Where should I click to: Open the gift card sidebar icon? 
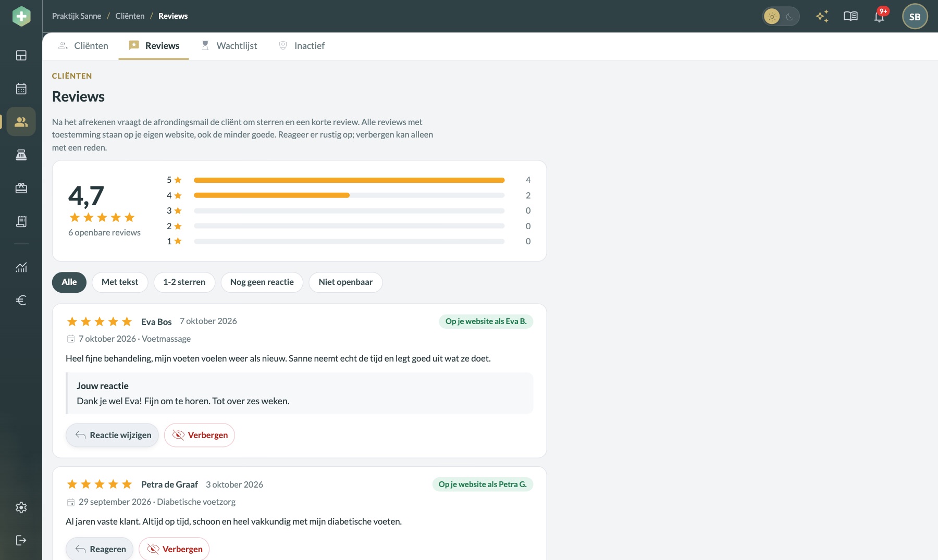[x=21, y=188]
